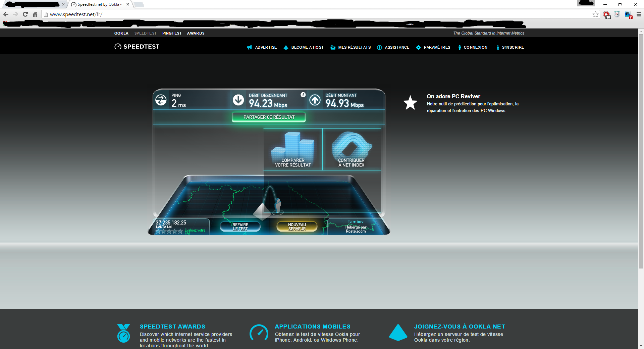Bookmark page with the star icon
This screenshot has height=349, width=644.
coord(595,14)
